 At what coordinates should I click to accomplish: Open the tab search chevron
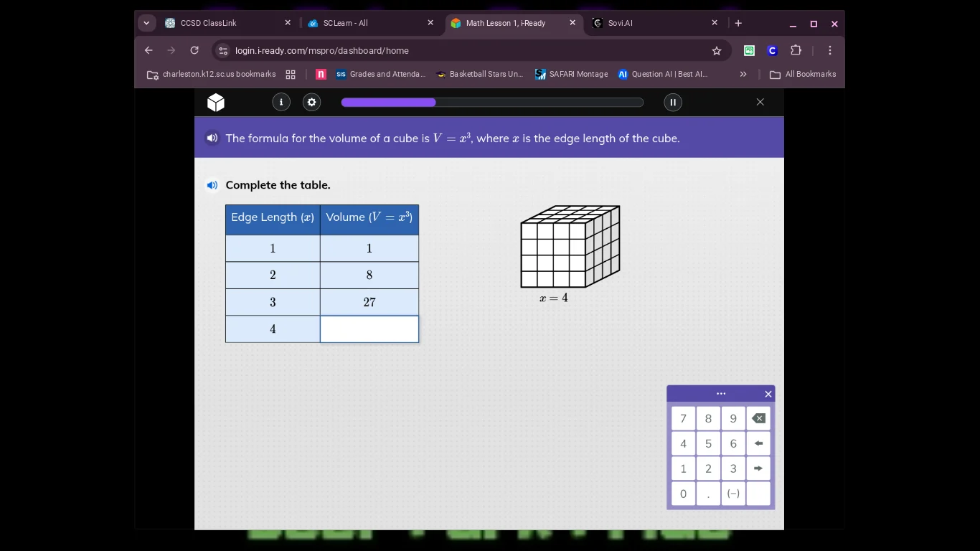[146, 22]
